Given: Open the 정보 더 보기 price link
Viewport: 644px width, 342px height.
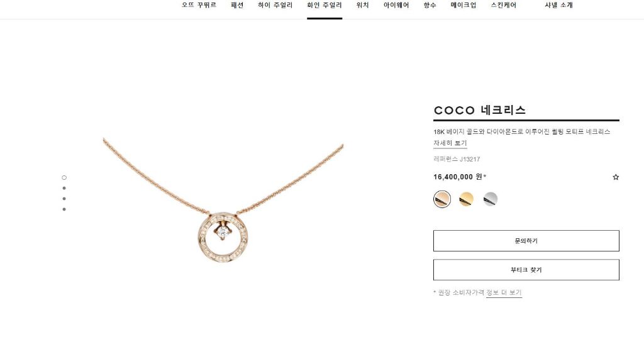Looking at the screenshot, I should pyautogui.click(x=504, y=293).
